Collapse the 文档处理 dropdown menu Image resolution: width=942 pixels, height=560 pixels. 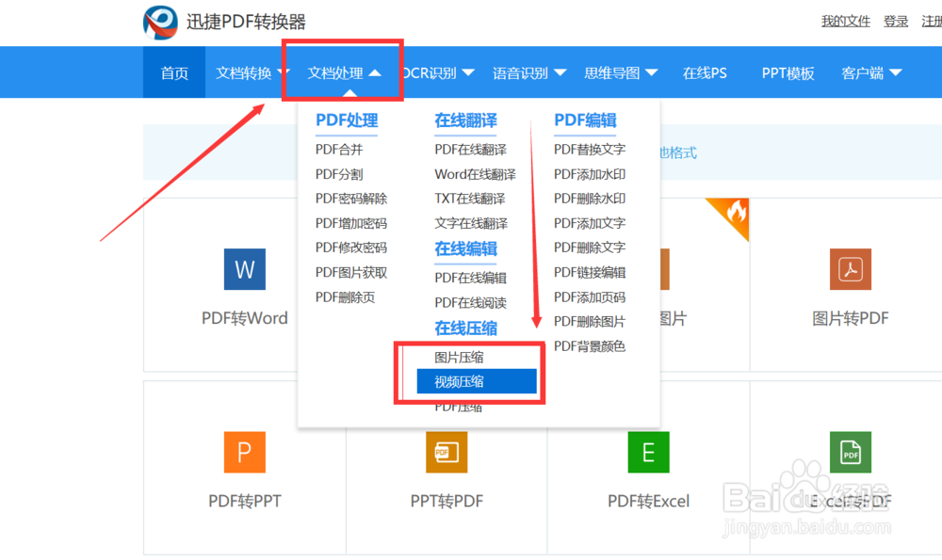tap(344, 73)
